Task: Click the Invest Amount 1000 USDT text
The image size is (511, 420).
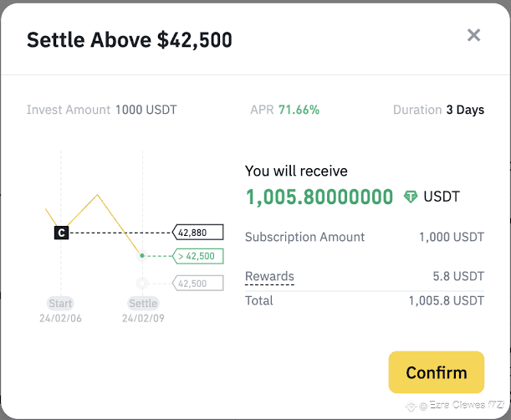Action: tap(101, 110)
